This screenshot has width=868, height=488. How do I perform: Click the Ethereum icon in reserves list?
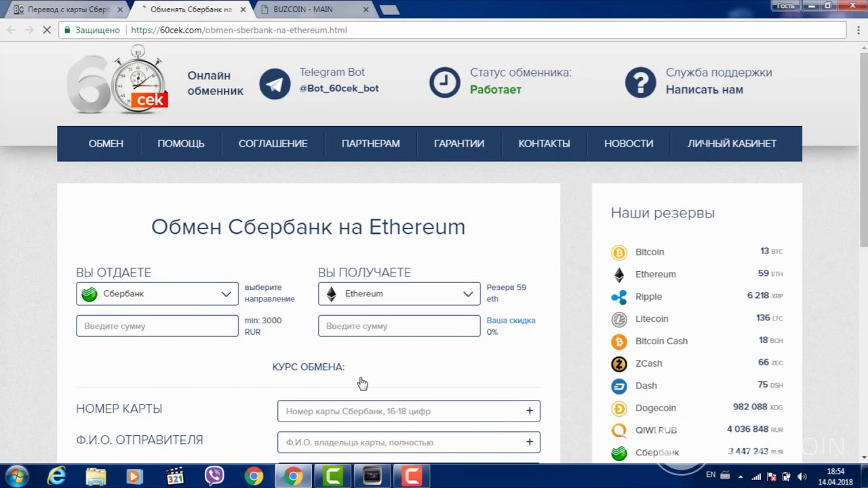pyautogui.click(x=619, y=274)
